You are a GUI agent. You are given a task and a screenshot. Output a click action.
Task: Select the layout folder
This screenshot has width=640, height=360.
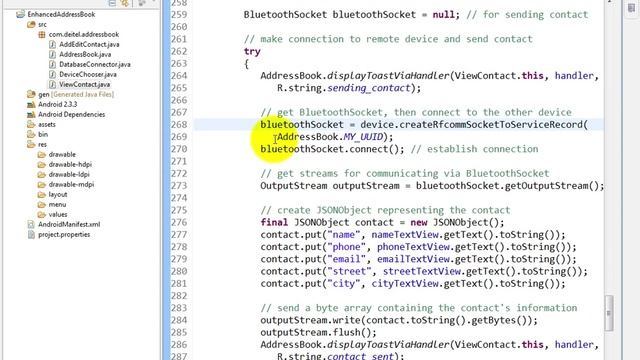coord(58,195)
